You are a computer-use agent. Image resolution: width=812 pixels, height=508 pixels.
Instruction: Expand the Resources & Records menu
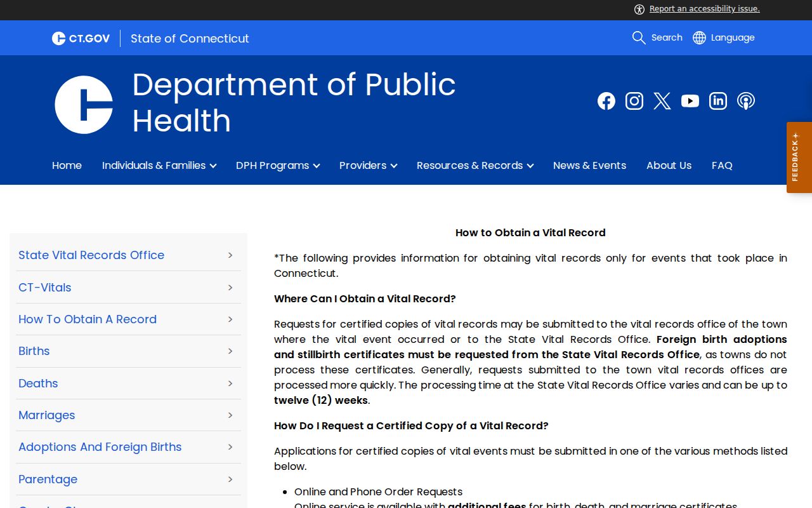click(x=475, y=165)
